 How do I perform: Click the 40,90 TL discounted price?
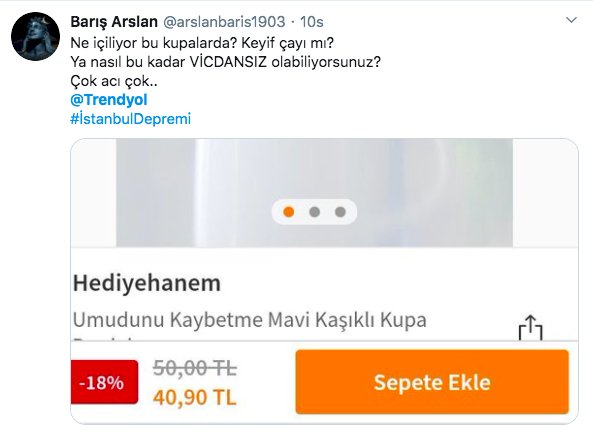click(x=194, y=397)
